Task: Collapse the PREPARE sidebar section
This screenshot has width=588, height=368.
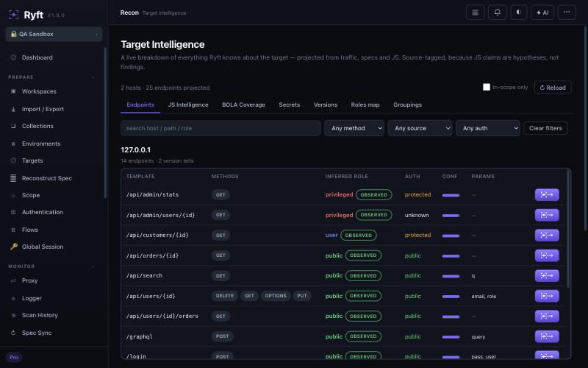Action: tap(93, 77)
